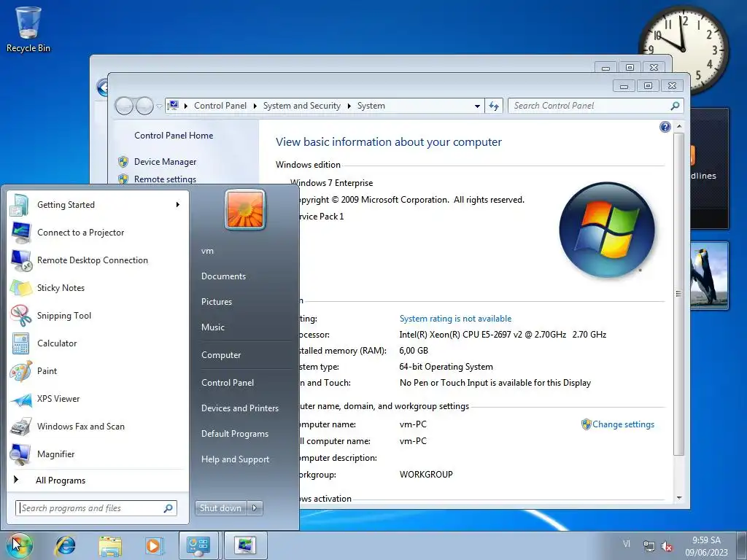Open Computer from the Start menu
This screenshot has height=560, width=747.
point(221,355)
